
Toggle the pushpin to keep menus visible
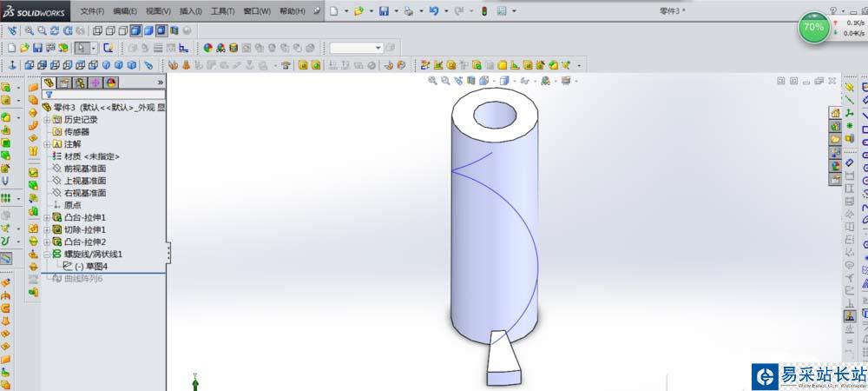(x=317, y=10)
